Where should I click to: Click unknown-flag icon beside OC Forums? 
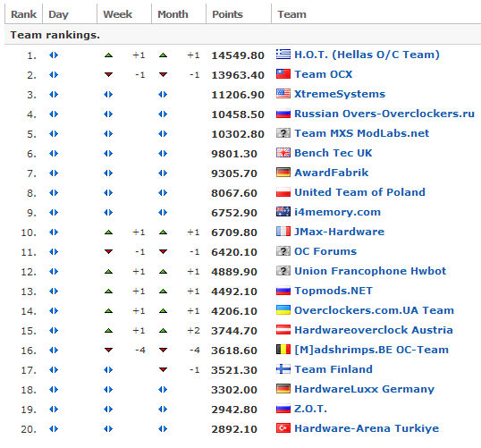coord(283,250)
